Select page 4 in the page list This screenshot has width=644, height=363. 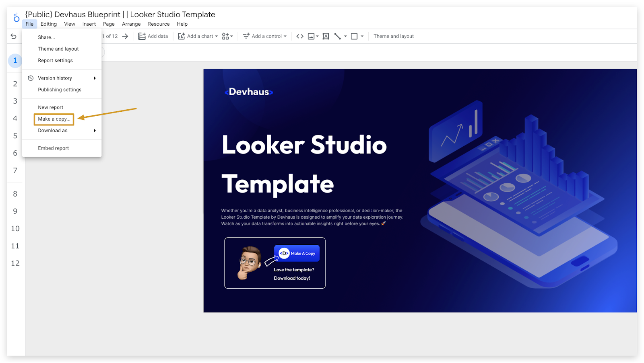click(15, 118)
